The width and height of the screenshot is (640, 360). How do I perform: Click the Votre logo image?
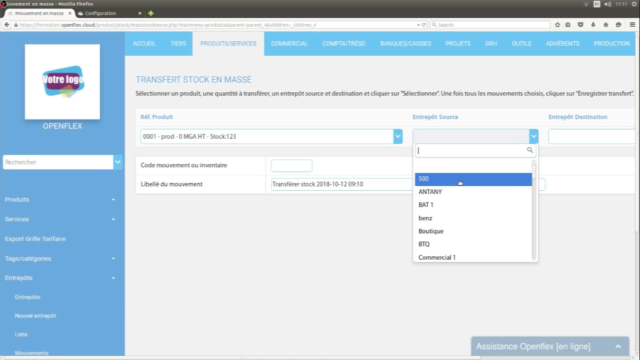click(x=62, y=82)
